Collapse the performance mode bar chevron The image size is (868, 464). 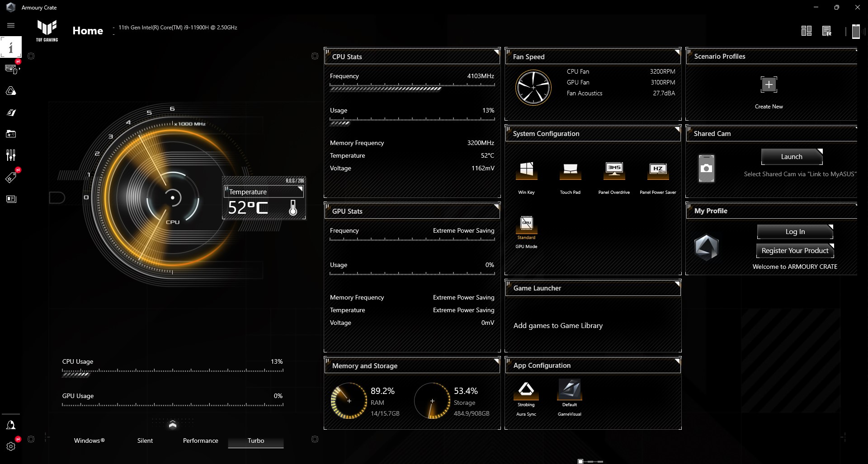(x=173, y=425)
